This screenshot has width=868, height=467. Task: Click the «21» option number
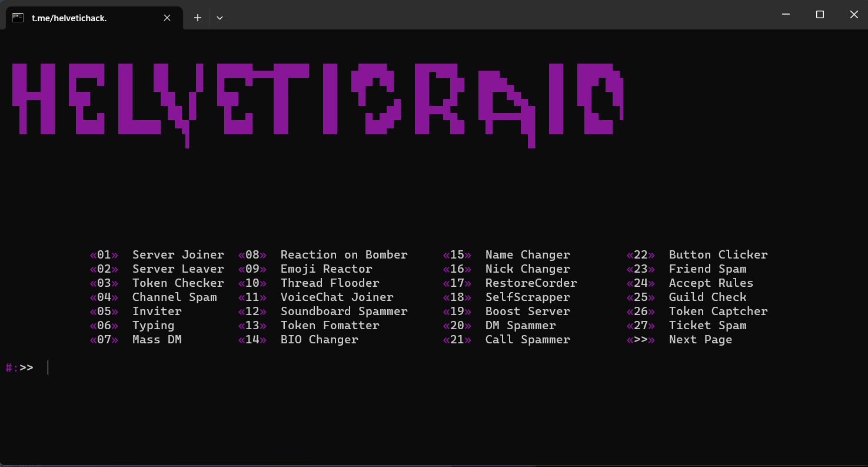(457, 340)
